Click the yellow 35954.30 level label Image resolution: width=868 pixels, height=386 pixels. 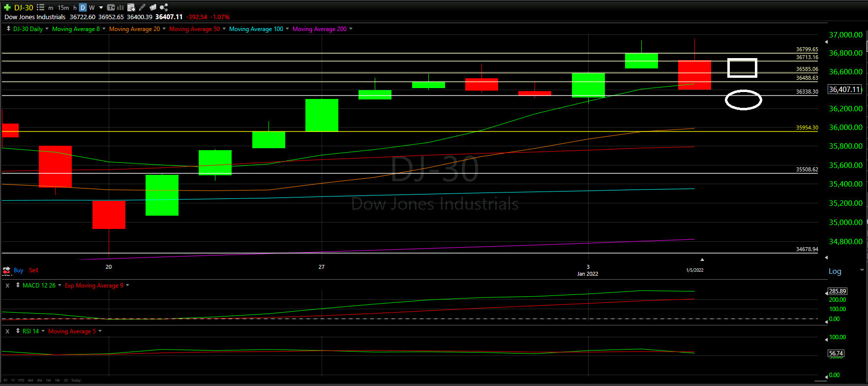(807, 128)
